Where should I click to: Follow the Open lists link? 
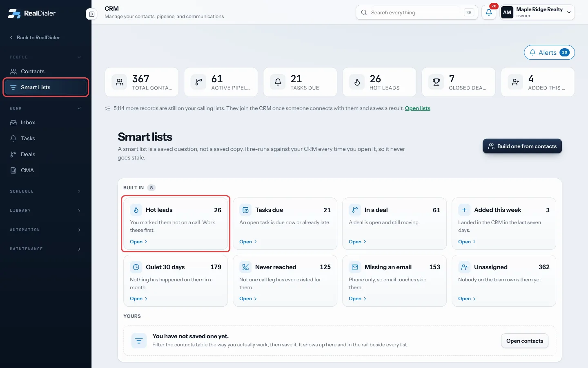[x=417, y=108]
